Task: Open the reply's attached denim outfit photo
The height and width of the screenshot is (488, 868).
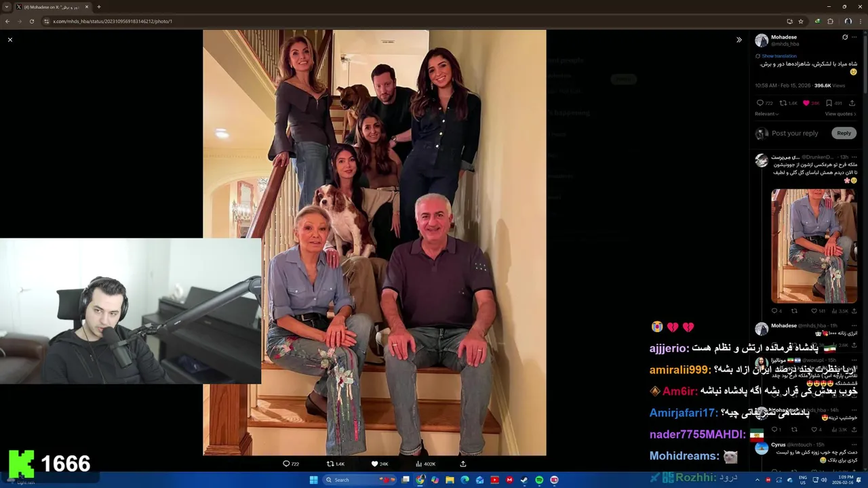Action: [x=814, y=245]
